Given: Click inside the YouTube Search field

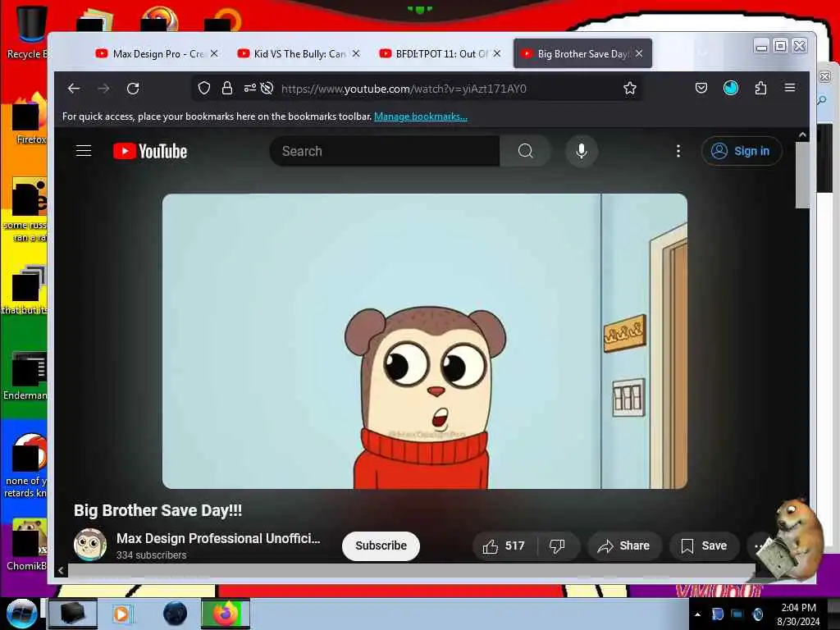Looking at the screenshot, I should point(385,151).
